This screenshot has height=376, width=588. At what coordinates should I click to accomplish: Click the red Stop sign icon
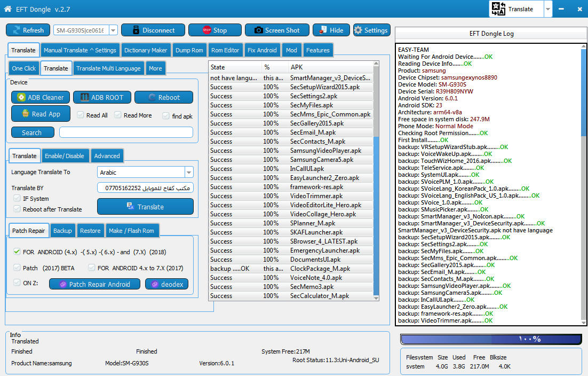click(x=206, y=30)
